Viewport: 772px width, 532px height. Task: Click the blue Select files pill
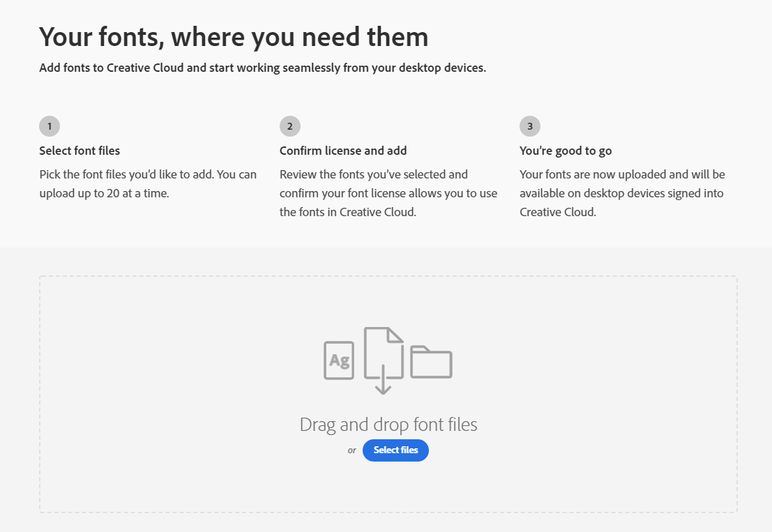pos(395,450)
